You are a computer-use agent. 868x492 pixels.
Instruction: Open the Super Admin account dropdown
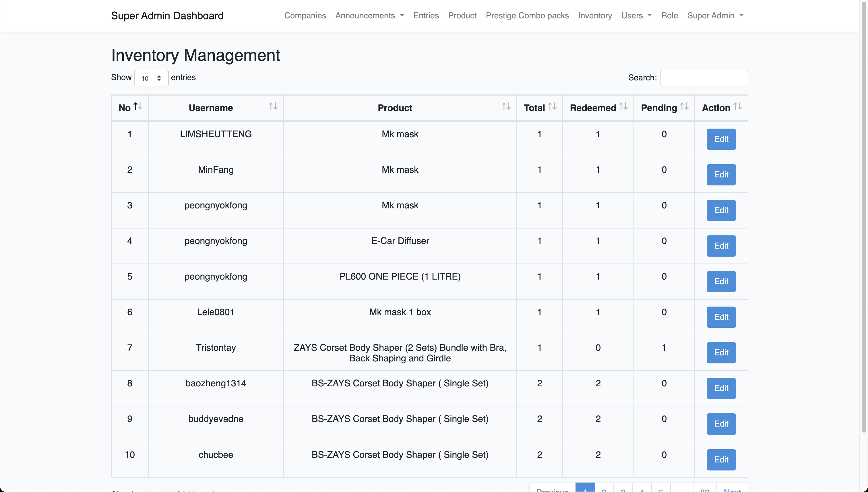(x=715, y=16)
